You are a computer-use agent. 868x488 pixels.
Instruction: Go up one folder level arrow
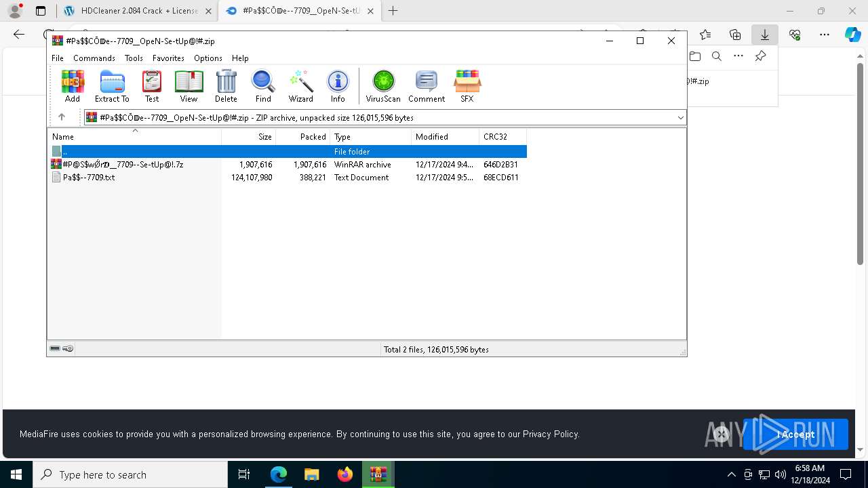click(x=62, y=117)
